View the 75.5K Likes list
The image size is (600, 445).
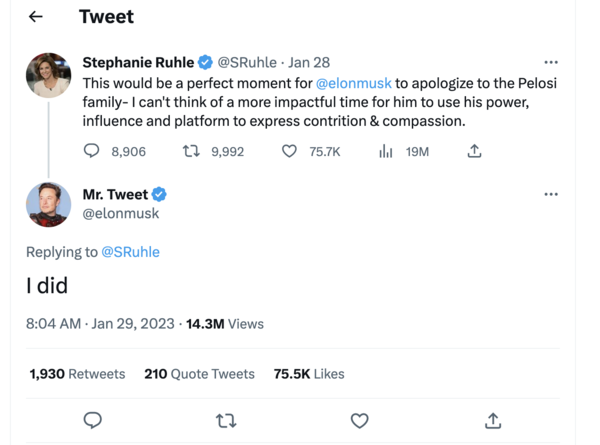(308, 373)
